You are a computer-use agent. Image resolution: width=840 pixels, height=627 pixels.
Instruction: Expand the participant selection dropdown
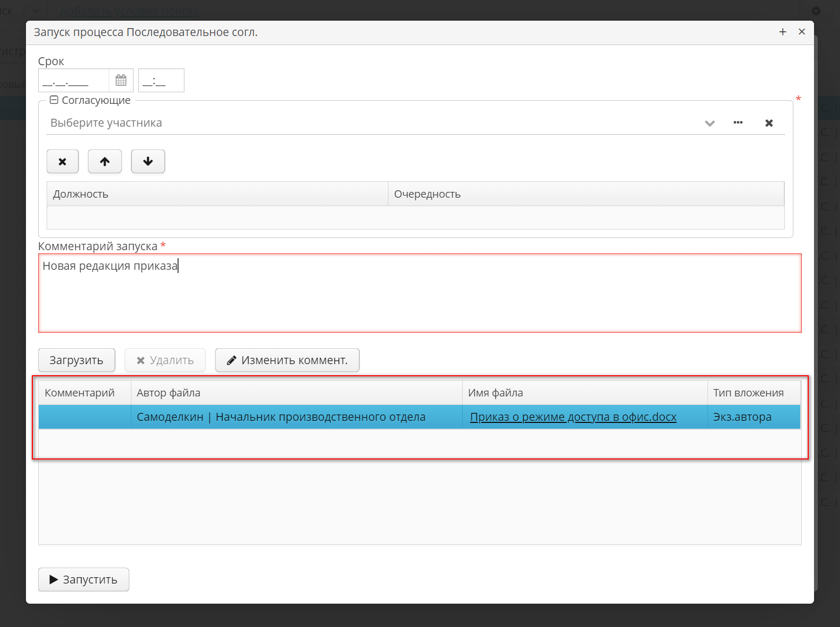(x=710, y=123)
